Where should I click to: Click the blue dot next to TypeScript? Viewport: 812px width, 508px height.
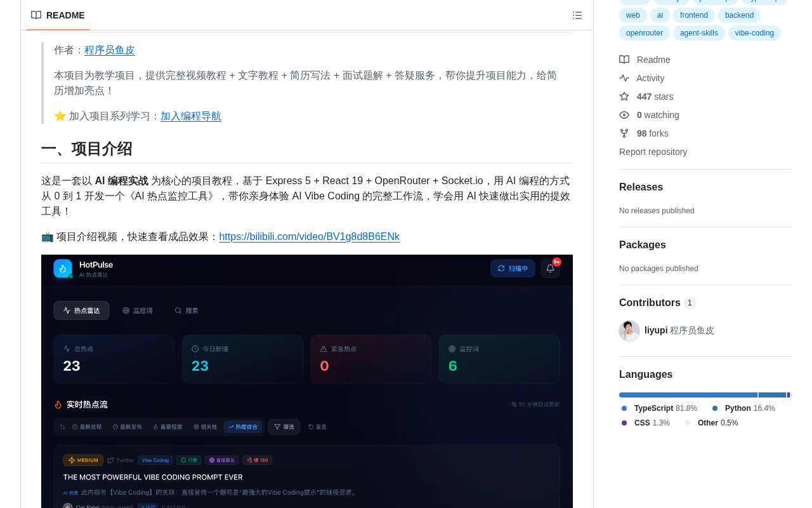(624, 408)
